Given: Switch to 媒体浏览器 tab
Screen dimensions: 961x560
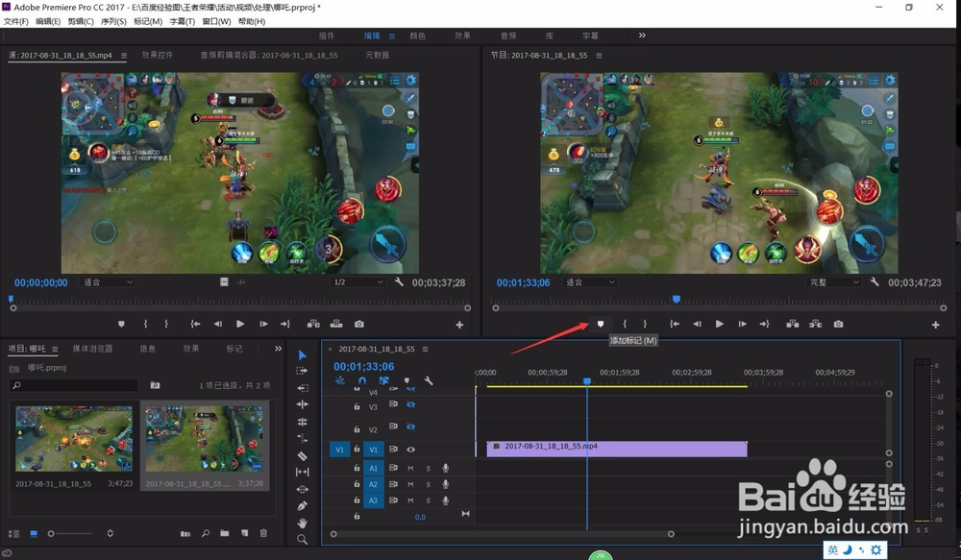Looking at the screenshot, I should [x=92, y=349].
